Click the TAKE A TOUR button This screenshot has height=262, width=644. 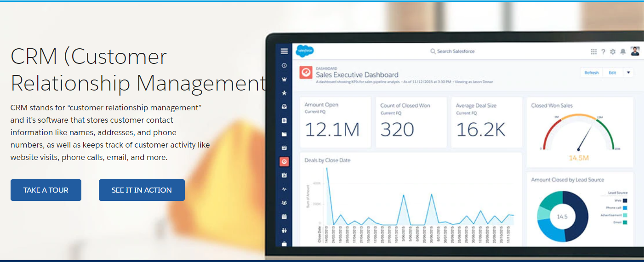[x=46, y=190]
